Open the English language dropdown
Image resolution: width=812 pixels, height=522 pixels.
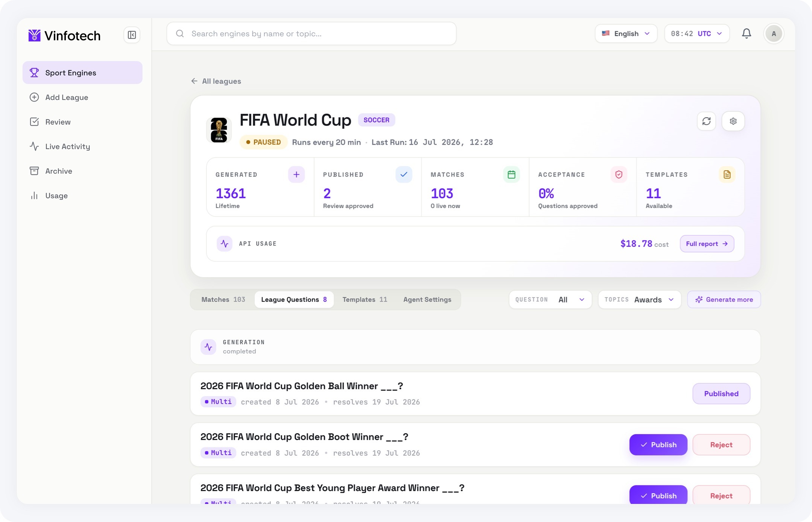tap(626, 34)
